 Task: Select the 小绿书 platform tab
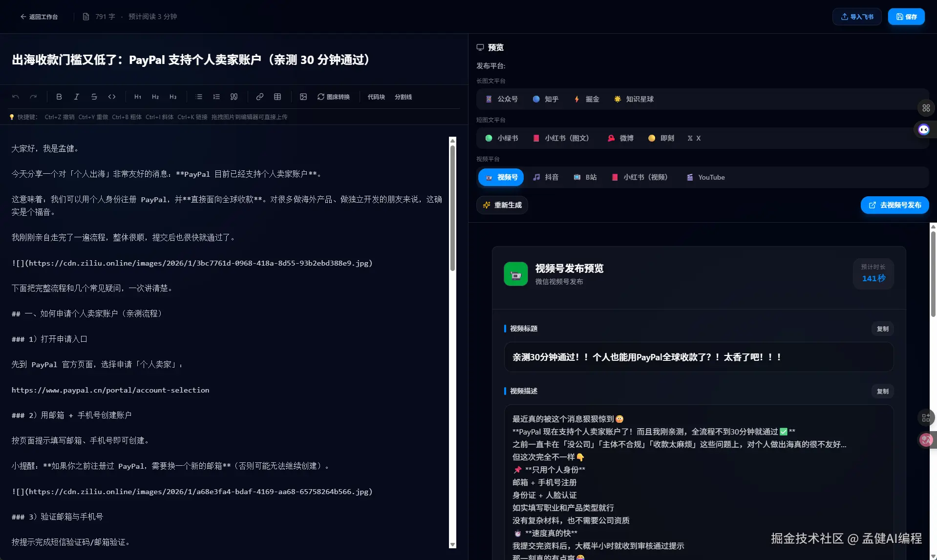point(502,138)
